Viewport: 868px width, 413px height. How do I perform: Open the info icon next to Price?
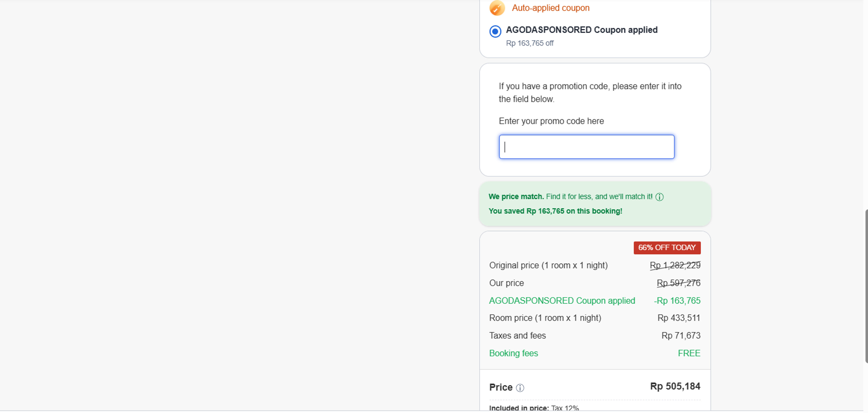click(520, 388)
